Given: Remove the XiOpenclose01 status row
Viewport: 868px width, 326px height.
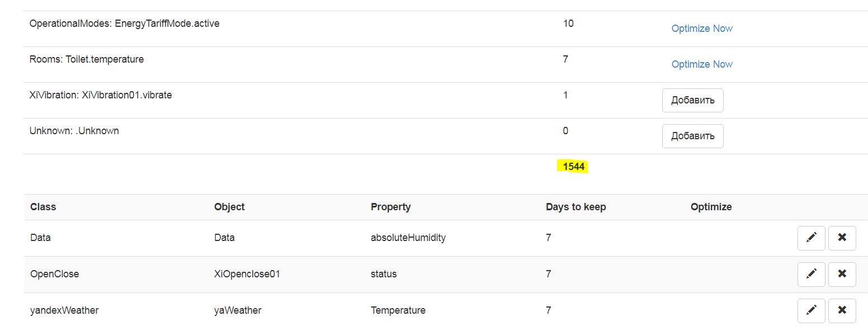Looking at the screenshot, I should [842, 273].
